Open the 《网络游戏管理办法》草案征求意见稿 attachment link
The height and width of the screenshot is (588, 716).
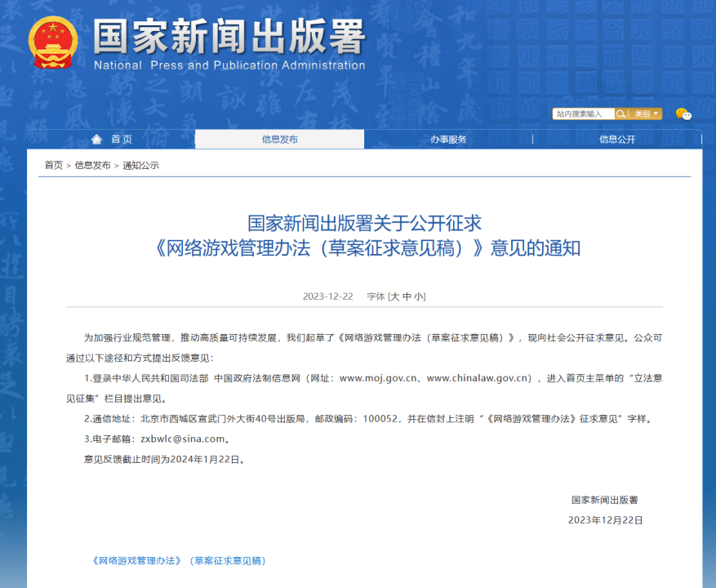coord(179,561)
